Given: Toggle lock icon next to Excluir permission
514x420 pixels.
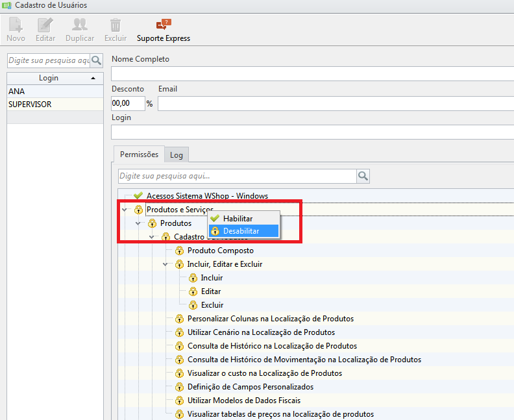Looking at the screenshot, I should (193, 305).
